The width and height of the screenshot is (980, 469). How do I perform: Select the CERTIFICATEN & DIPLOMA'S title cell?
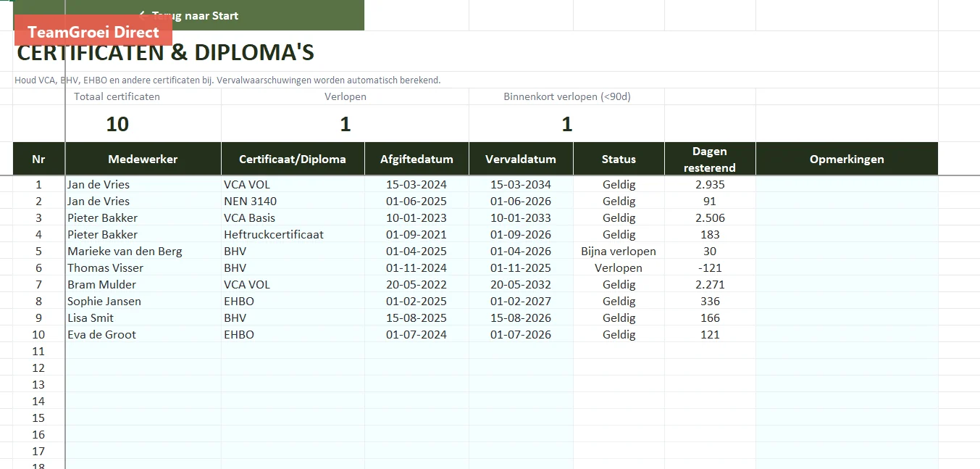(x=165, y=53)
